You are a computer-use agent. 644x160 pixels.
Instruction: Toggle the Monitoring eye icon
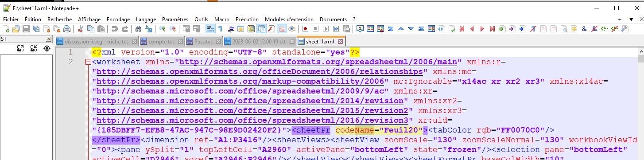pyautogui.click(x=292, y=29)
